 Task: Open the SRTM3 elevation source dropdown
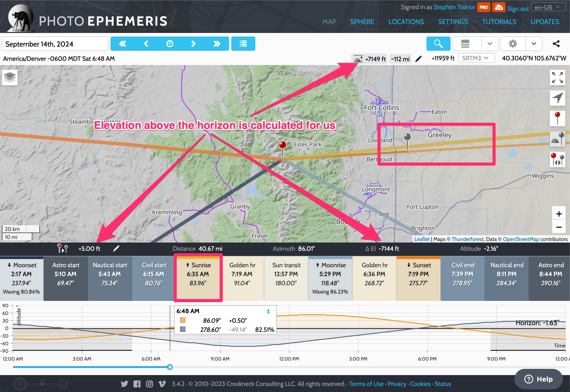tap(476, 58)
